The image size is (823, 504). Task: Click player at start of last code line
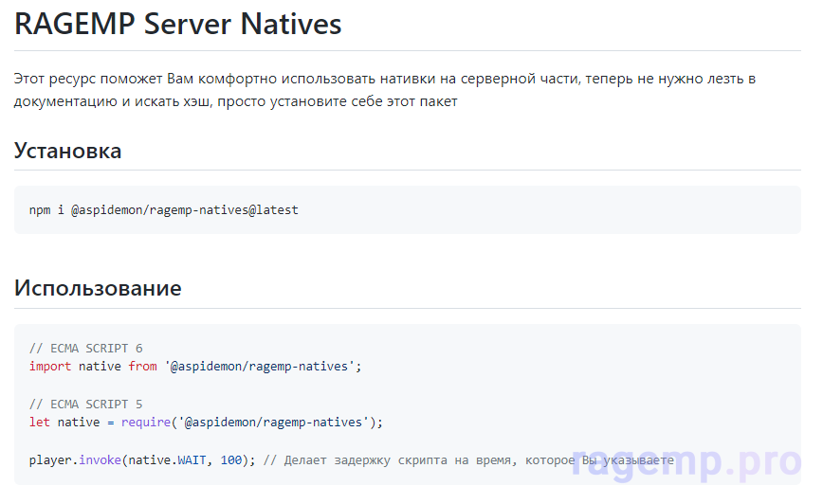click(x=50, y=459)
